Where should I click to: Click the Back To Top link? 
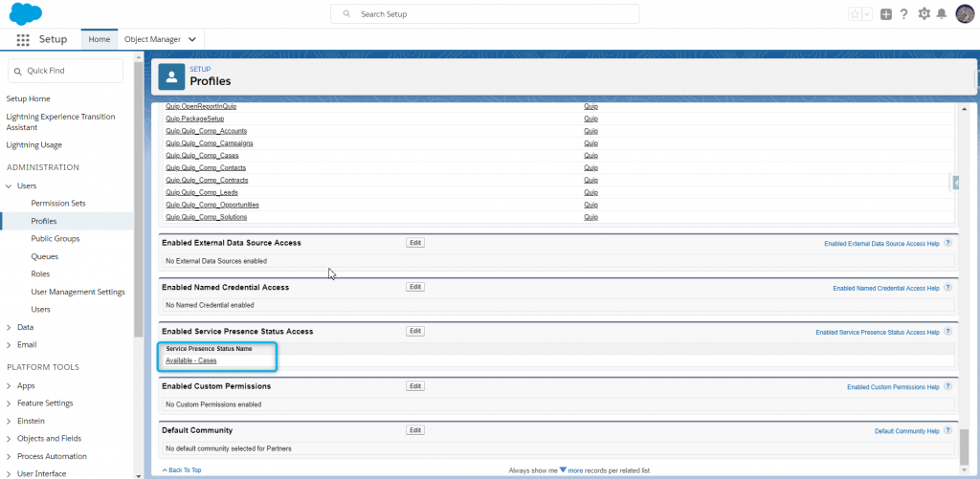pos(182,470)
